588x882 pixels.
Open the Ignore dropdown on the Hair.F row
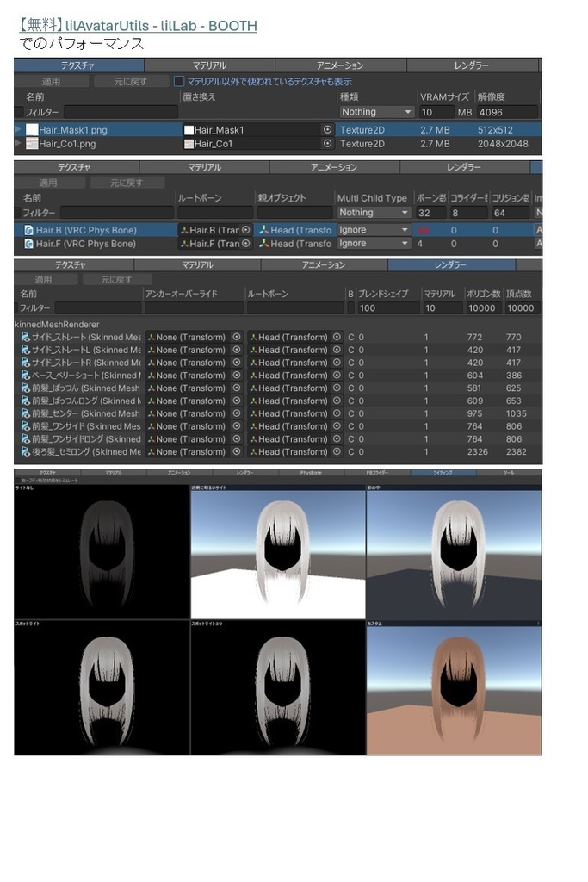click(x=374, y=244)
